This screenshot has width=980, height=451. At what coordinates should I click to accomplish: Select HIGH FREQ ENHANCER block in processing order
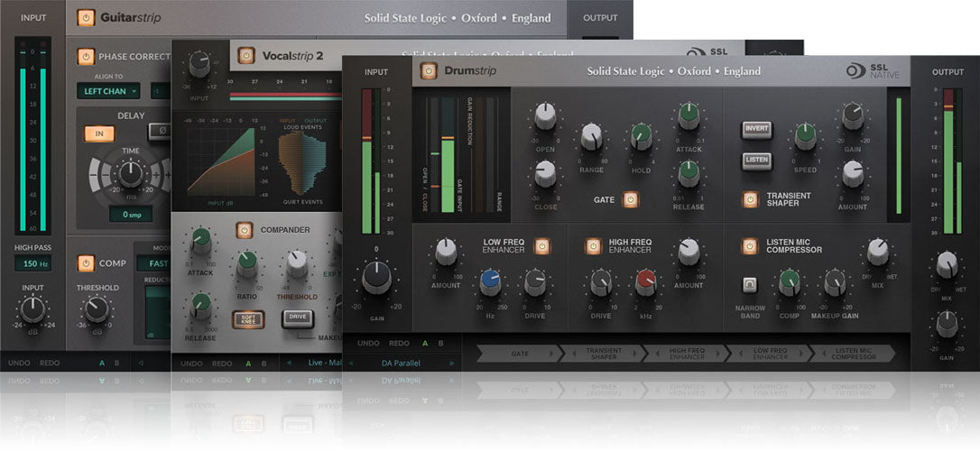687,354
